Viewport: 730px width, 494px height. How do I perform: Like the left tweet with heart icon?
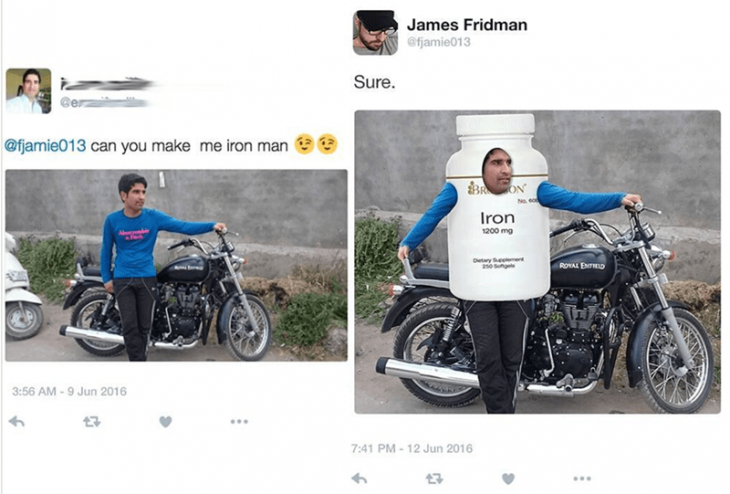coord(165,422)
